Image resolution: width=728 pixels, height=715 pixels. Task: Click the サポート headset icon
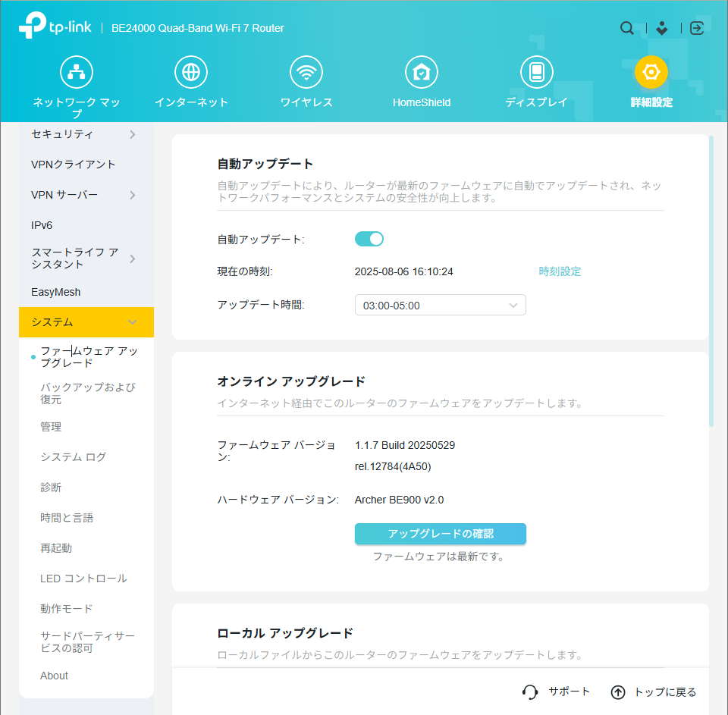pyautogui.click(x=530, y=691)
